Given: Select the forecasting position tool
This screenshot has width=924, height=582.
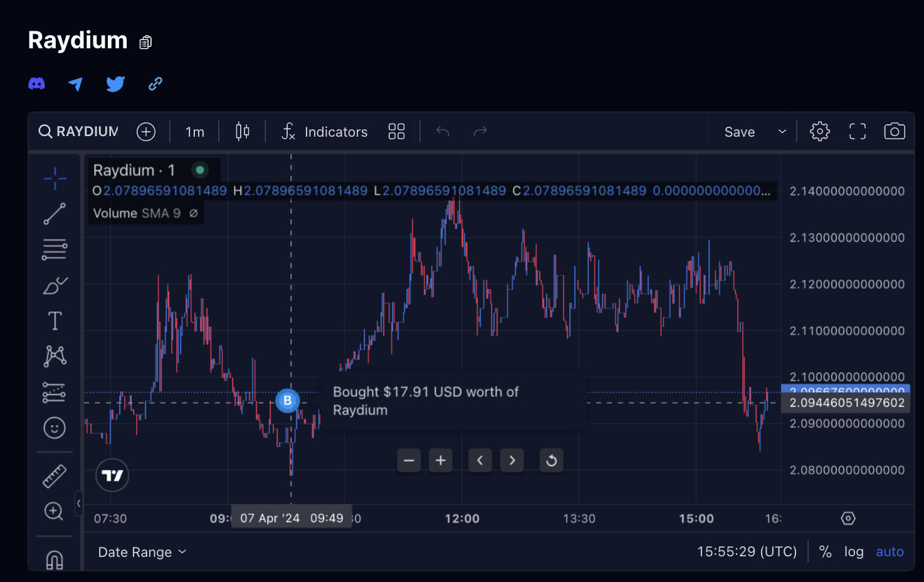Looking at the screenshot, I should tap(55, 393).
